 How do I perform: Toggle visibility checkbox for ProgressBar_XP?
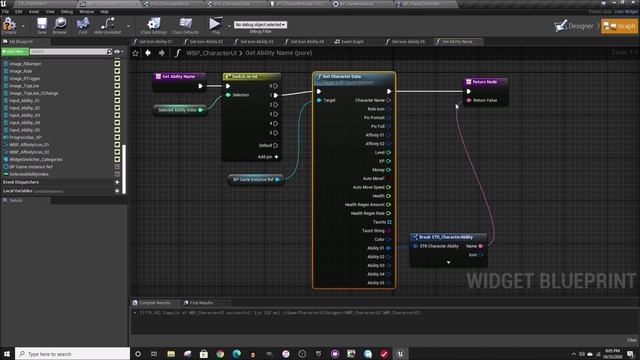point(117,137)
